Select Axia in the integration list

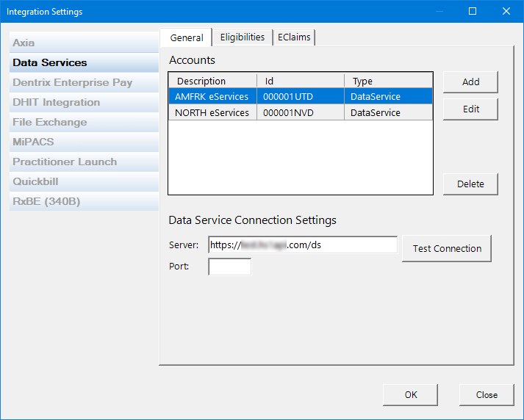24,43
